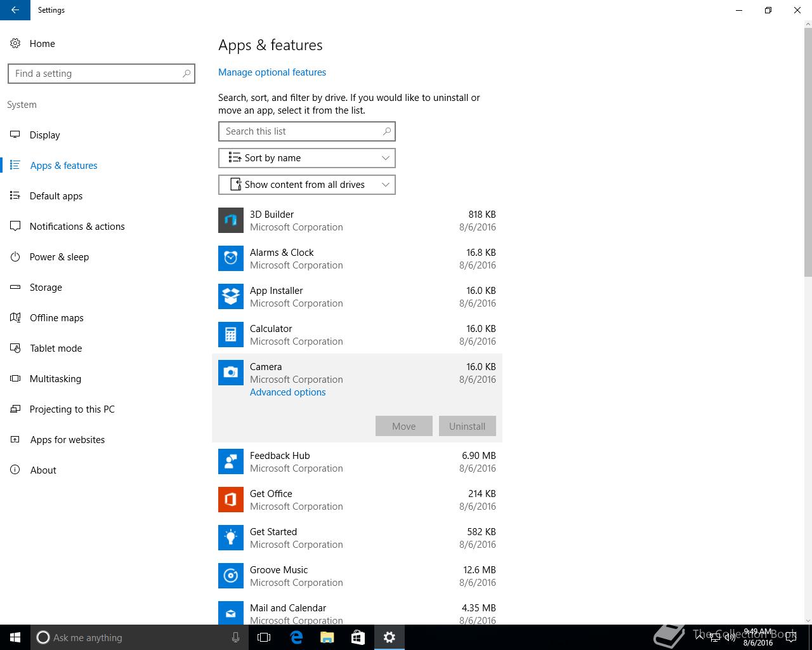812x650 pixels.
Task: Click the 3D Builder app icon
Action: [x=231, y=220]
